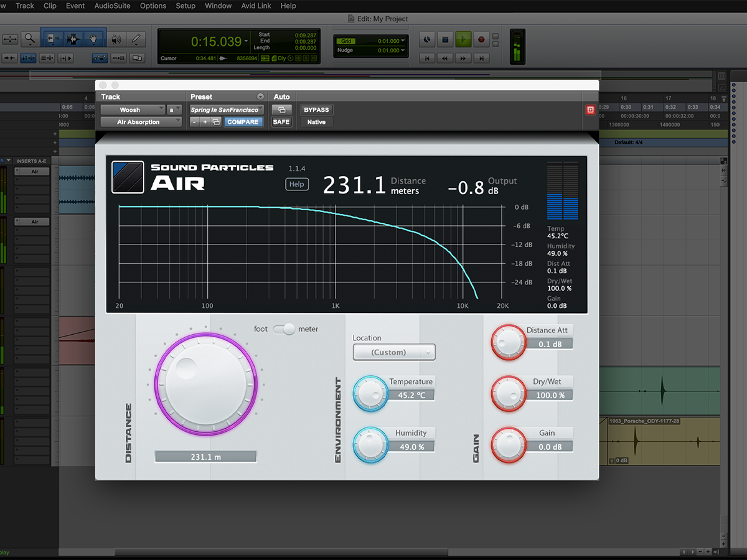Click the Humidity knob
The image size is (747, 560).
(370, 444)
